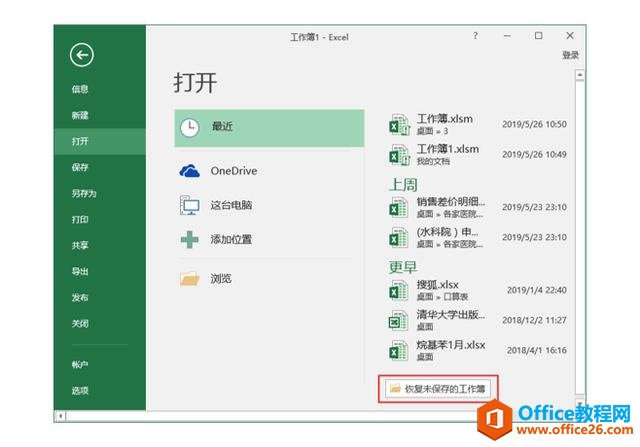Screen dimensions: 640x447
Task: Click the 浏览 folder icon
Action: (x=190, y=279)
